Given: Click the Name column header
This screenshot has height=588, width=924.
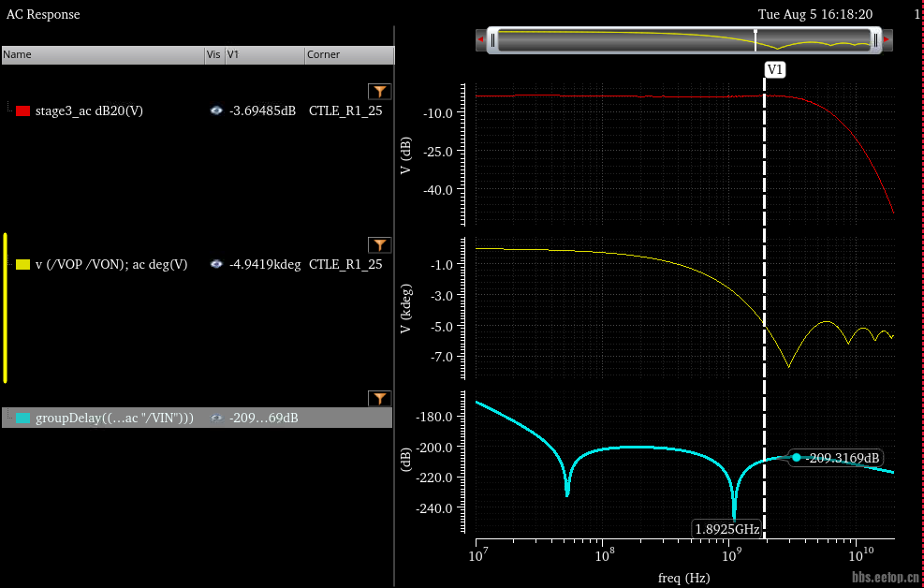Looking at the screenshot, I should coord(103,55).
